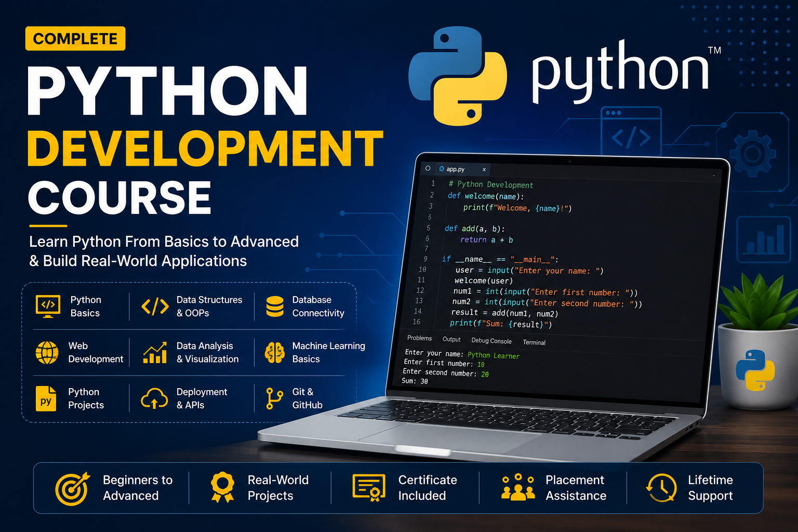Click the Beginners to Advanced target icon

[x=72, y=488]
